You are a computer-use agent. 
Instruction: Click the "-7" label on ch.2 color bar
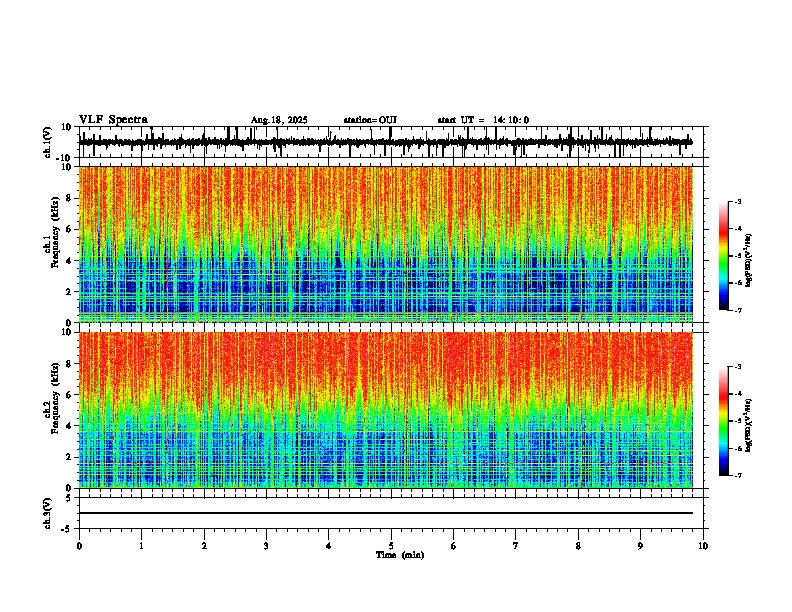pyautogui.click(x=738, y=476)
